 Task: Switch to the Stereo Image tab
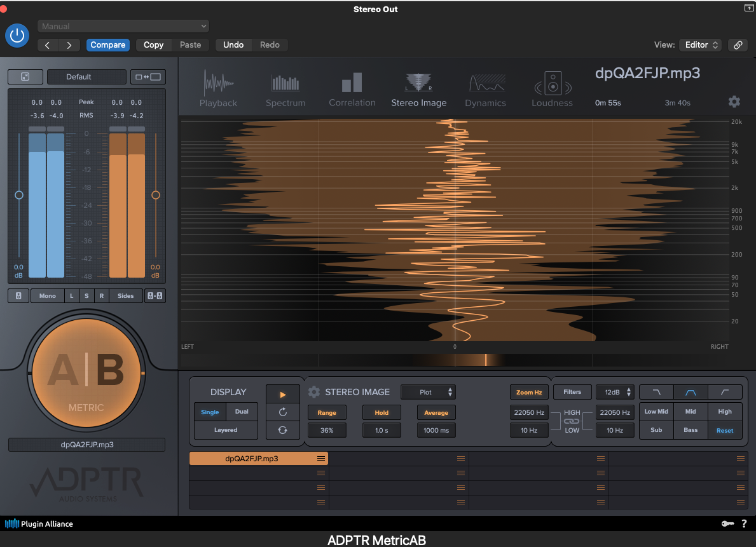point(418,89)
